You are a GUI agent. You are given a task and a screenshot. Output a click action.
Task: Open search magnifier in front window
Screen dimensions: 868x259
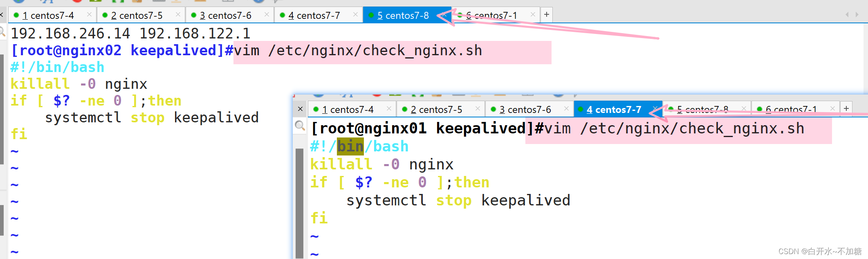(x=300, y=126)
